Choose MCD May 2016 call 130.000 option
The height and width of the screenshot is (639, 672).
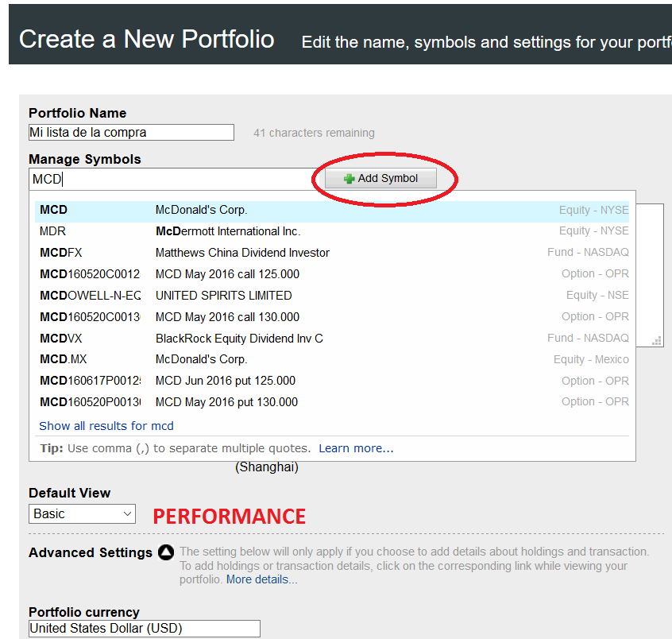334,317
